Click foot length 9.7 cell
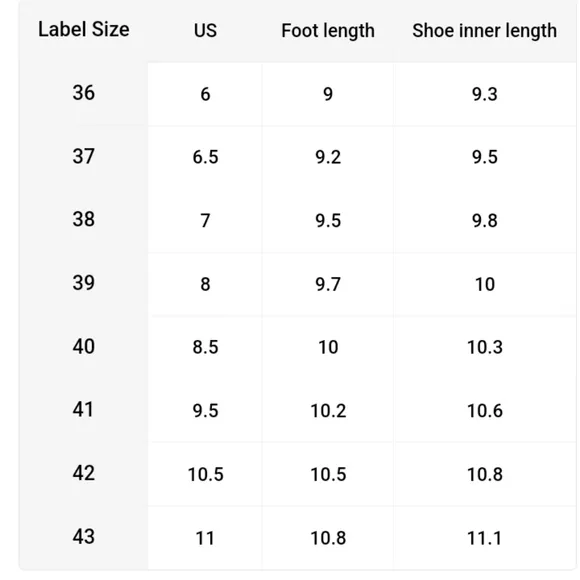Screen dimensions: 580x580 [x=328, y=284]
